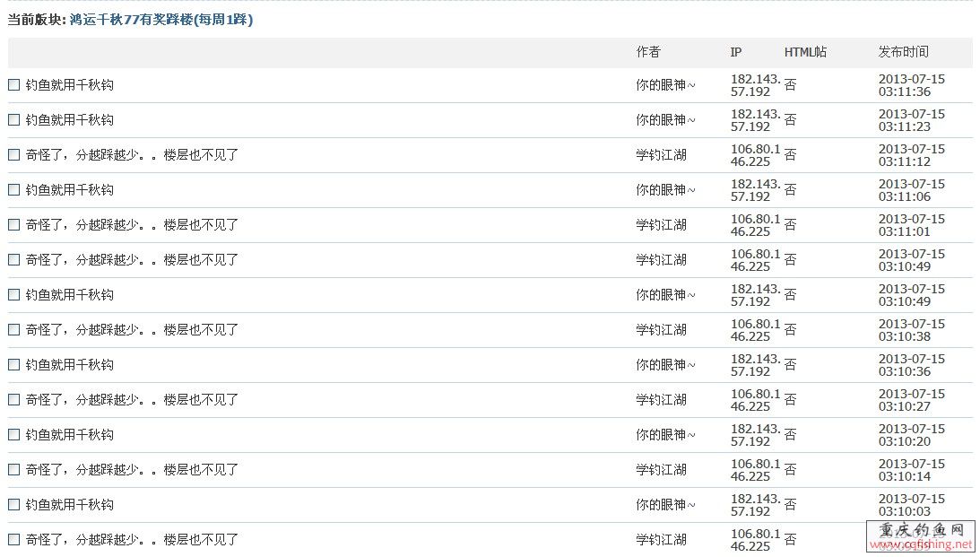Click the 发布时间 column header
Image resolution: width=980 pixels, height=557 pixels.
(x=903, y=52)
